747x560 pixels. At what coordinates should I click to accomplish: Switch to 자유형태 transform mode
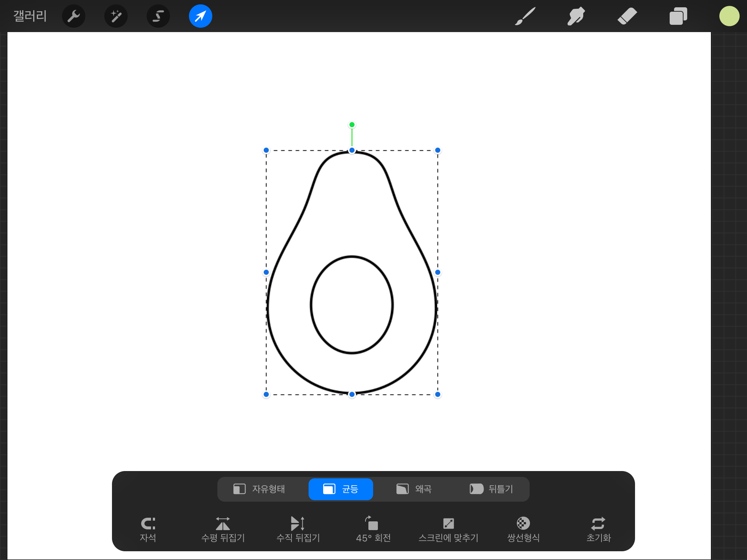pos(260,489)
